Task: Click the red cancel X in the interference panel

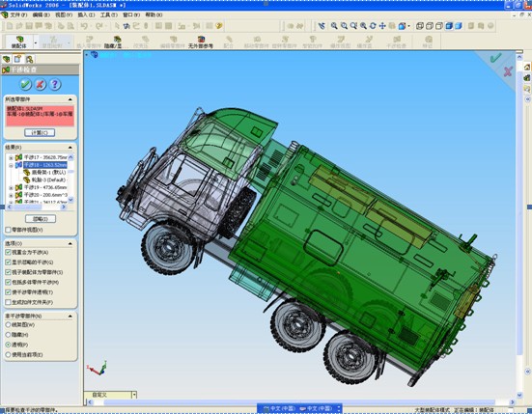Action: click(40, 84)
